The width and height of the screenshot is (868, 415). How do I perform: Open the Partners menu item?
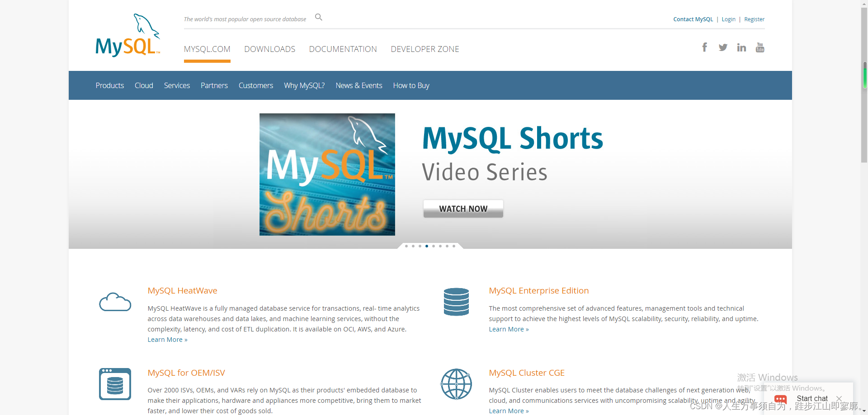(x=214, y=85)
